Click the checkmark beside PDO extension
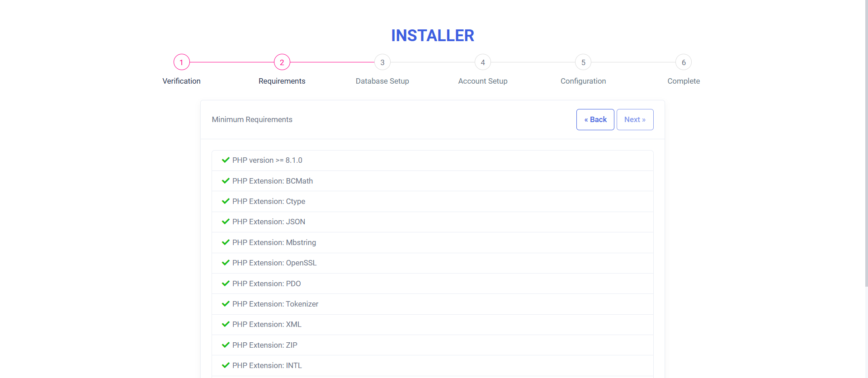 [226, 283]
